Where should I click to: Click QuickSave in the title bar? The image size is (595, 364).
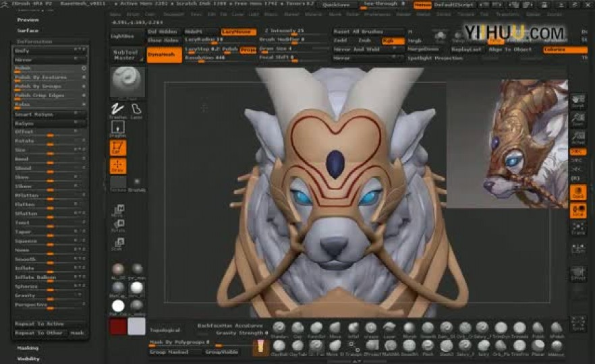[336, 5]
